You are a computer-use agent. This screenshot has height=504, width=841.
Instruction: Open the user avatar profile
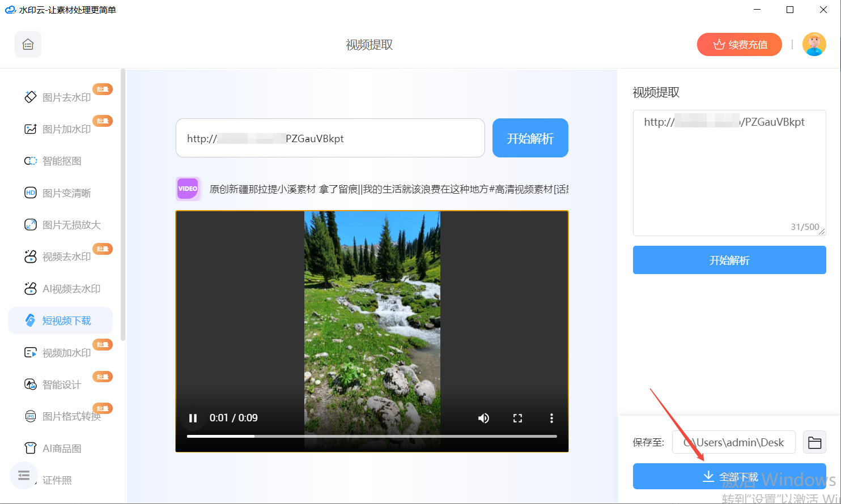[814, 44]
